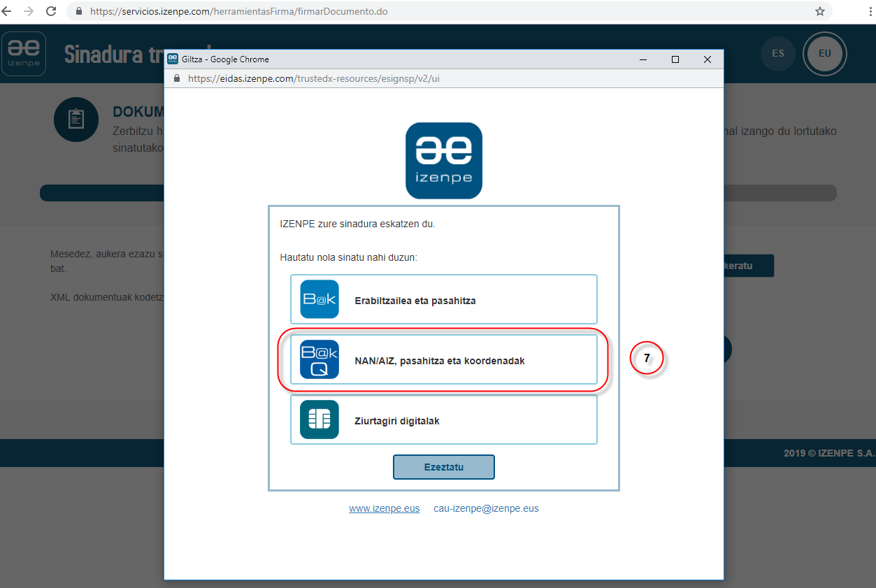Click the cau-izenpe@izenpe.eus email link
Screen dimensions: 876x588
click(x=486, y=508)
